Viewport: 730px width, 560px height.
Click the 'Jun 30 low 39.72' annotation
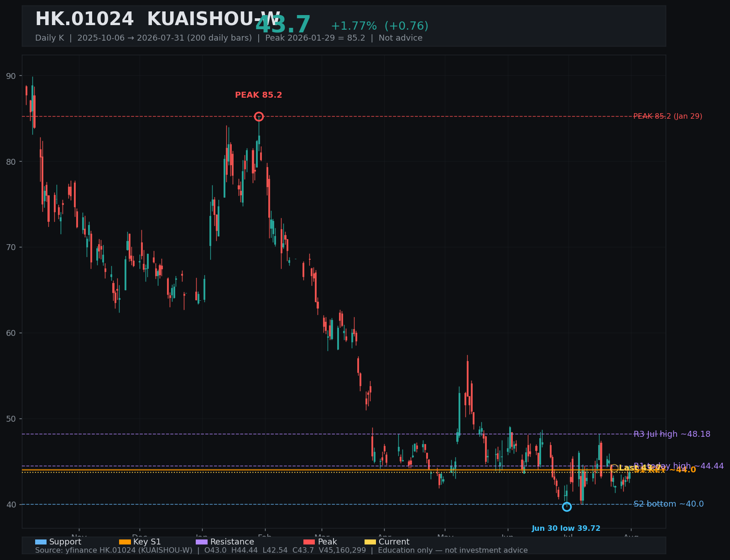[566, 529]
